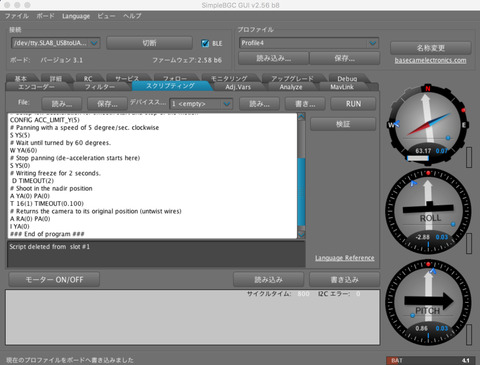
Task: Switch to the Debug tab
Action: pos(347,78)
